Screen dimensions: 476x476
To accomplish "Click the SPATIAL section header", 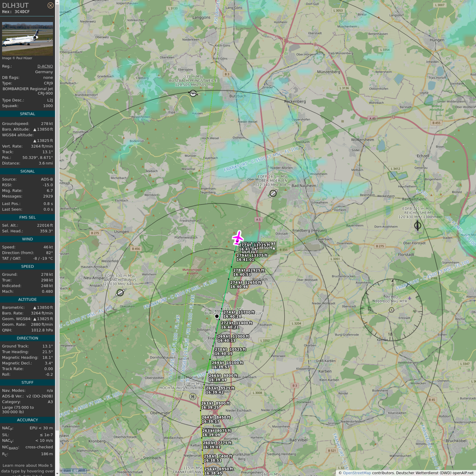I will point(27,114).
